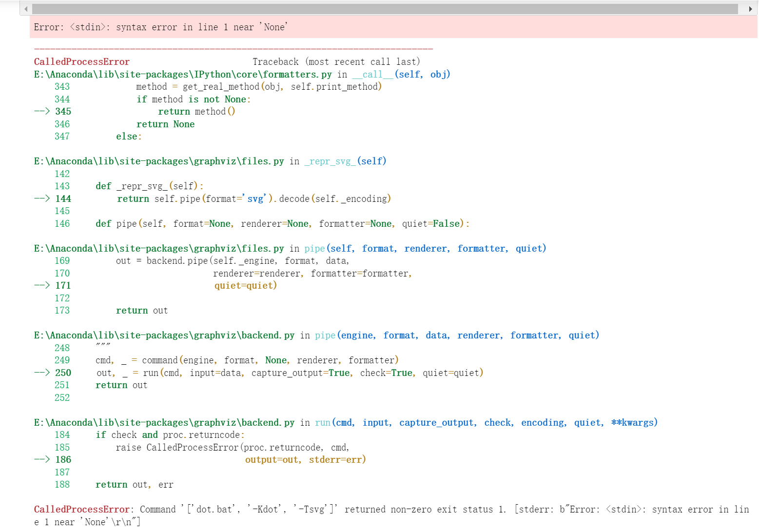The height and width of the screenshot is (532, 759).
Task: Click the horizontal scrollbar right arrow
Action: [750, 9]
